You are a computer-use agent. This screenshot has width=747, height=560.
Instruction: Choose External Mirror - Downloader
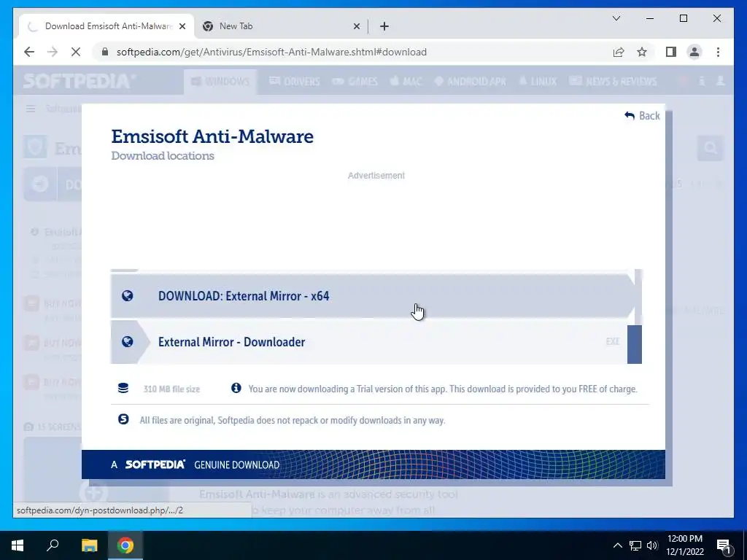[x=369, y=342]
